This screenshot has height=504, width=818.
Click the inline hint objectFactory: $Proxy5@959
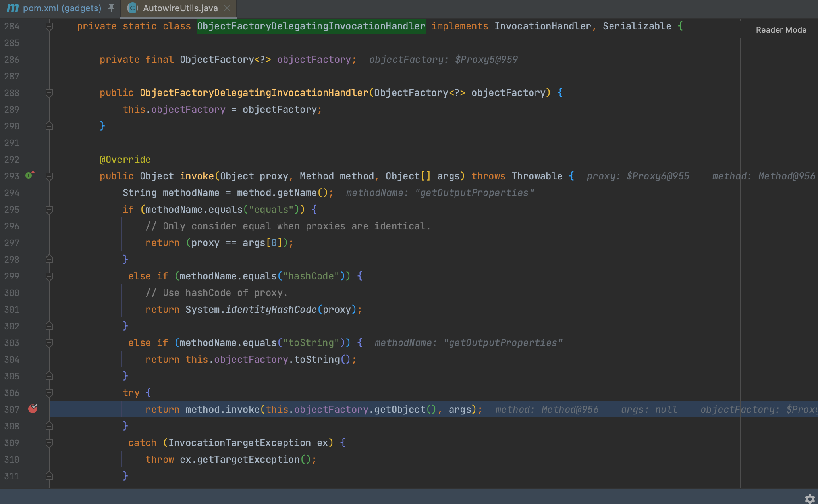pos(444,60)
